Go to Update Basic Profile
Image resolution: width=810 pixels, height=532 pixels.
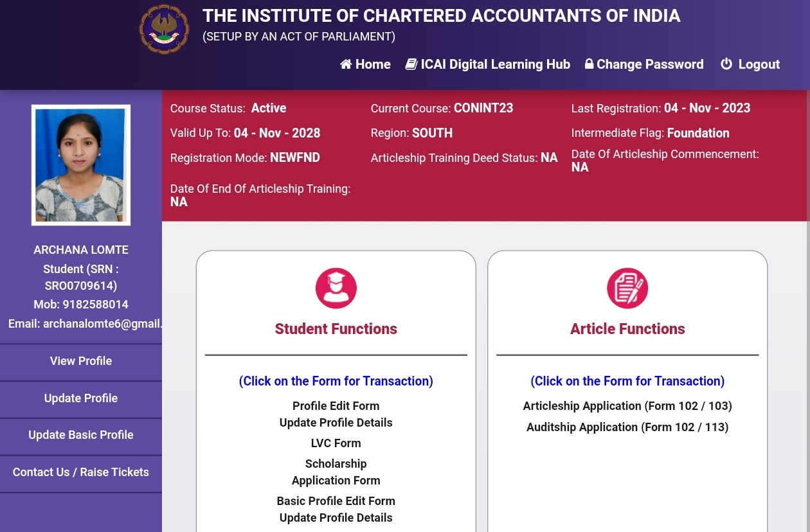(x=81, y=435)
